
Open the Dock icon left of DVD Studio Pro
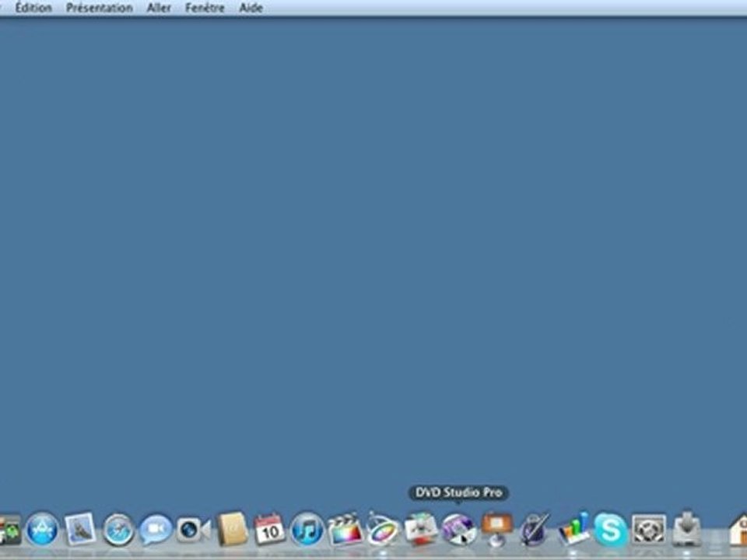point(421,529)
